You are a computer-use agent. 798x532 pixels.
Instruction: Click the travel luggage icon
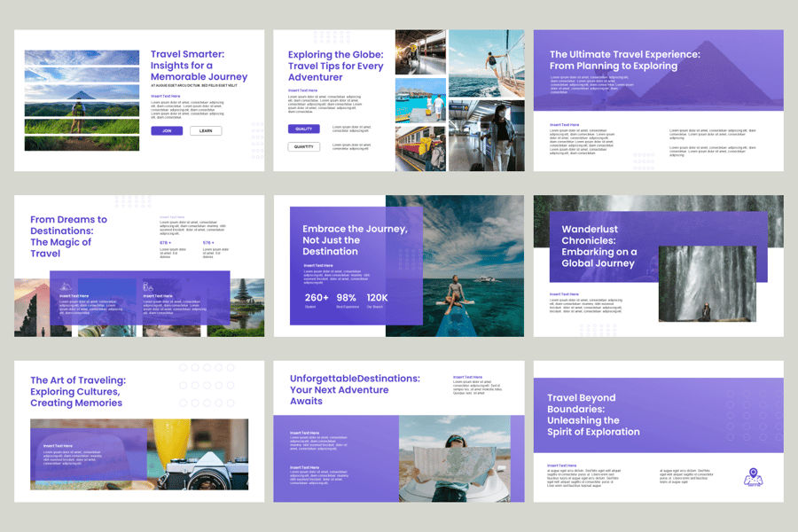tap(148, 287)
